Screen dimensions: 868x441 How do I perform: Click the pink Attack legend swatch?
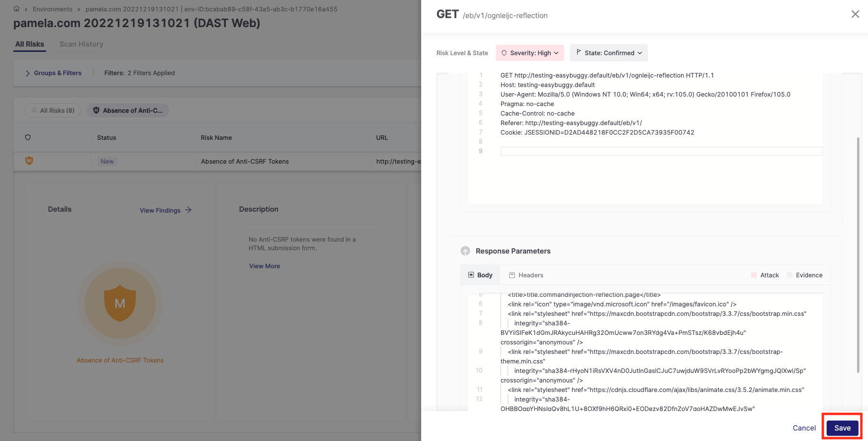coord(754,275)
